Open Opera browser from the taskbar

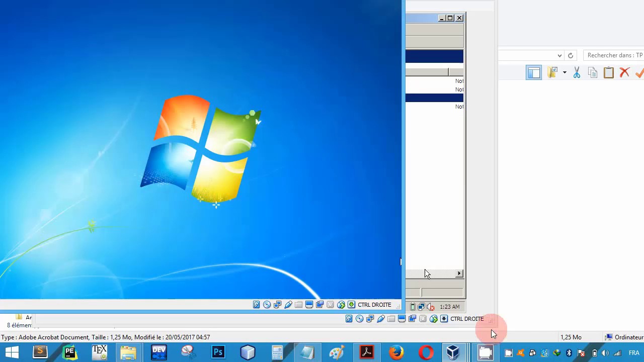(x=426, y=352)
